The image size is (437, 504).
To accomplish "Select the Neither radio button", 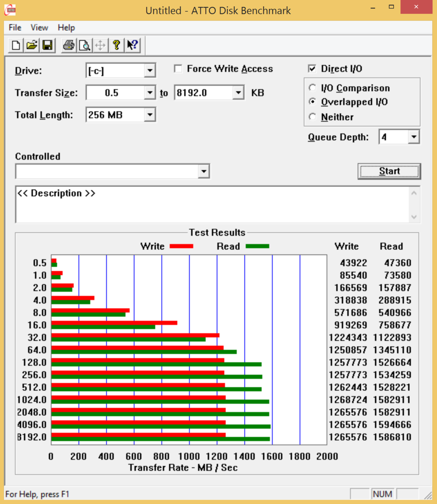I will point(312,117).
